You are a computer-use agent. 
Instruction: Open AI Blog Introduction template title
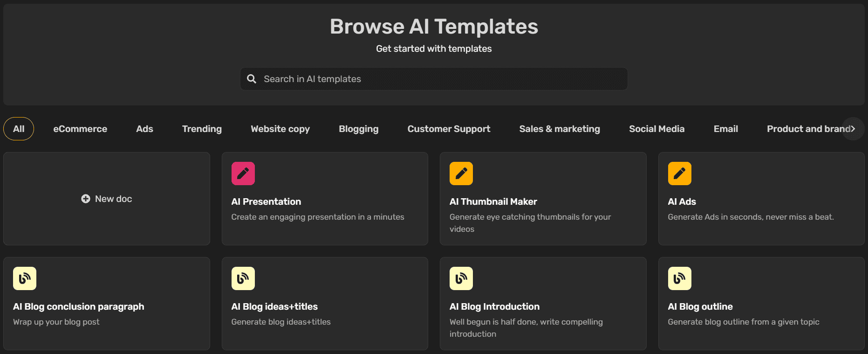tap(494, 306)
